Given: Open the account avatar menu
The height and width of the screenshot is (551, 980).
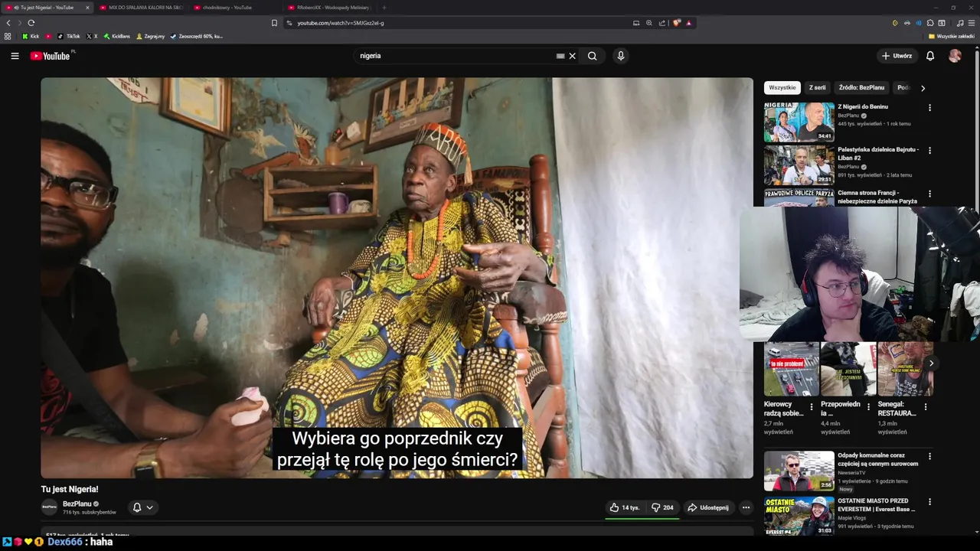Looking at the screenshot, I should coord(955,56).
